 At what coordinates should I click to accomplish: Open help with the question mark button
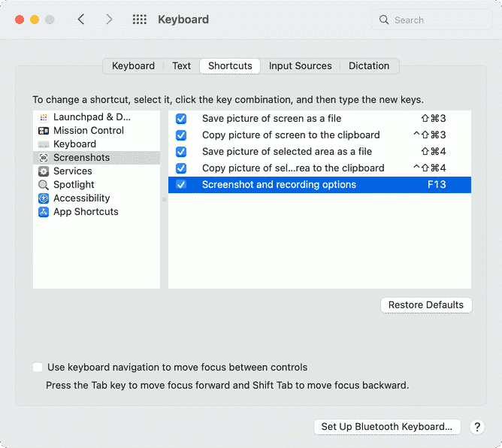click(477, 427)
